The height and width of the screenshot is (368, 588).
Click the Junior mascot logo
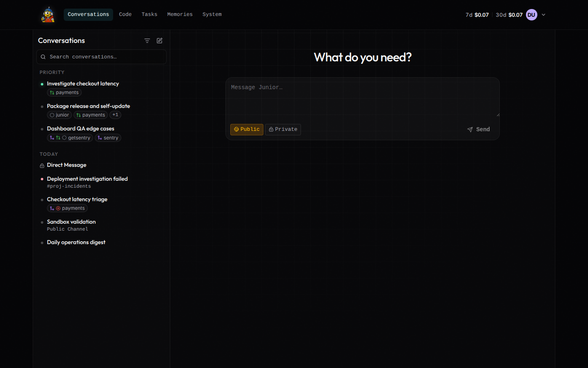pyautogui.click(x=48, y=15)
